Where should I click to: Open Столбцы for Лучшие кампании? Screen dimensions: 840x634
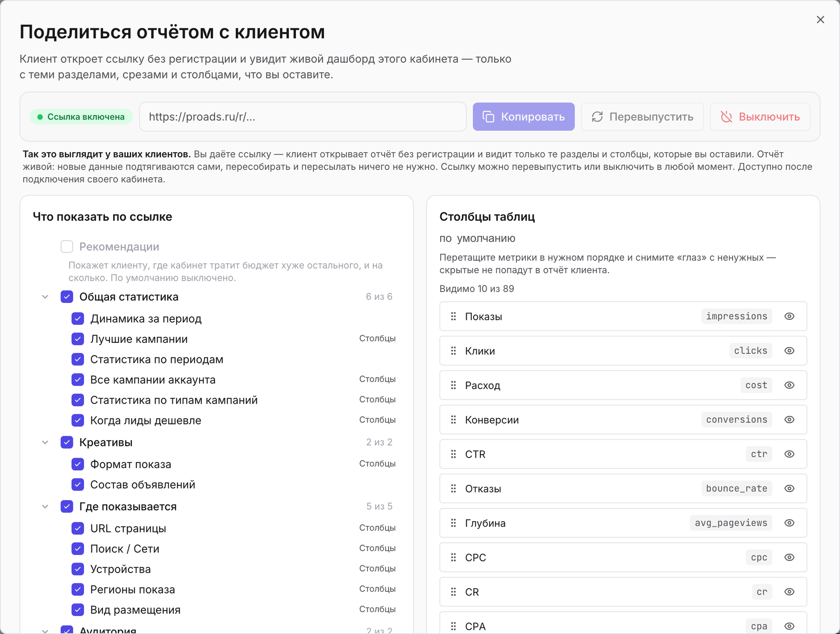377,338
